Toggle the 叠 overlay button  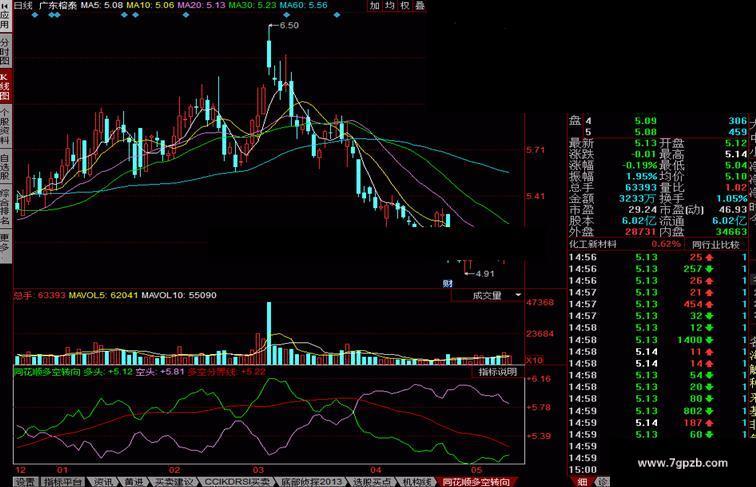point(419,5)
